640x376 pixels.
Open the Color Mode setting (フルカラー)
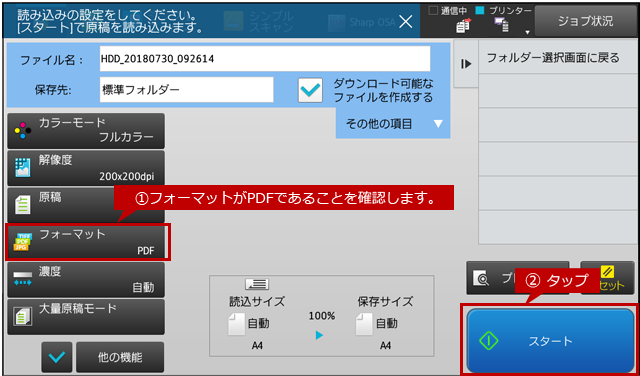(86, 131)
